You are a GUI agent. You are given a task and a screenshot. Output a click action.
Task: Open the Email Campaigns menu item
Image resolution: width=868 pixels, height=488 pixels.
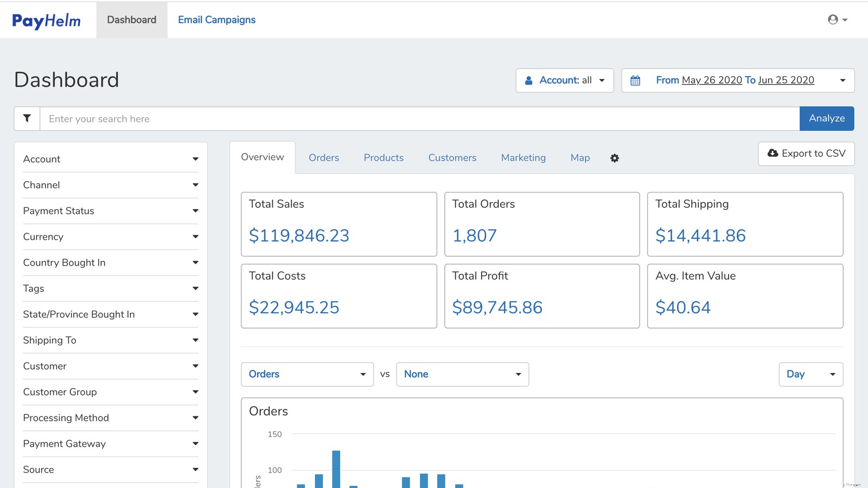point(216,20)
